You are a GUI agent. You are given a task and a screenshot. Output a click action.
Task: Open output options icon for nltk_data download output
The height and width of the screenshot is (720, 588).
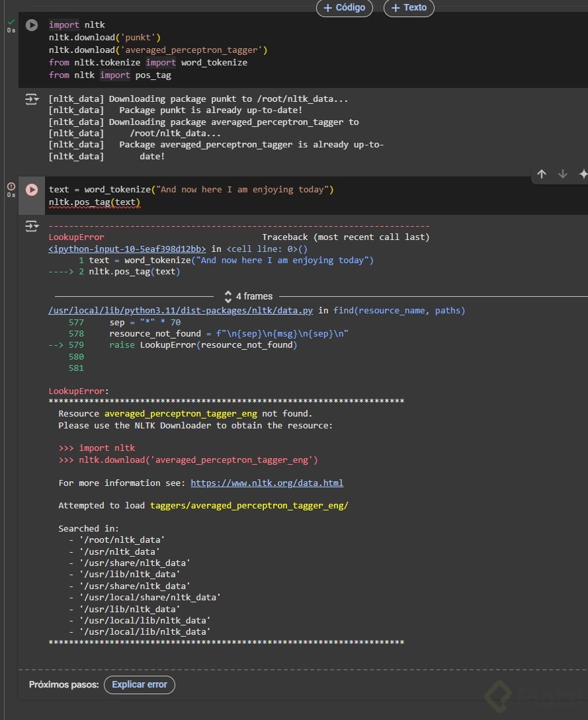[x=32, y=99]
